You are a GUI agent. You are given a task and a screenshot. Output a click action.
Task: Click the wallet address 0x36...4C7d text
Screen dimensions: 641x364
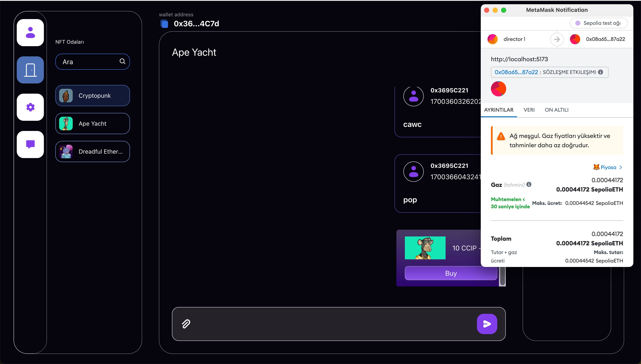point(196,24)
